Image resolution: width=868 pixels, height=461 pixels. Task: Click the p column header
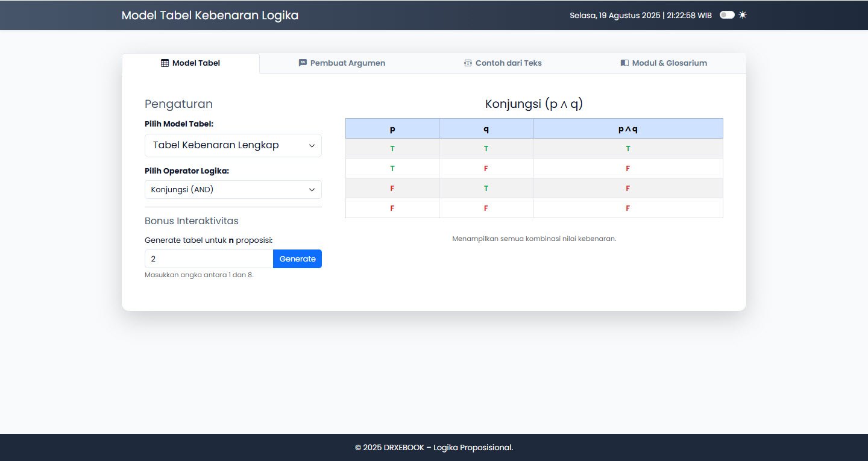392,128
